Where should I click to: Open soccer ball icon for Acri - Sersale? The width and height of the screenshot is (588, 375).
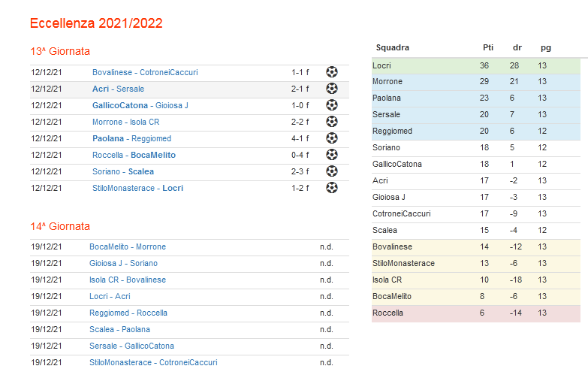pos(331,89)
